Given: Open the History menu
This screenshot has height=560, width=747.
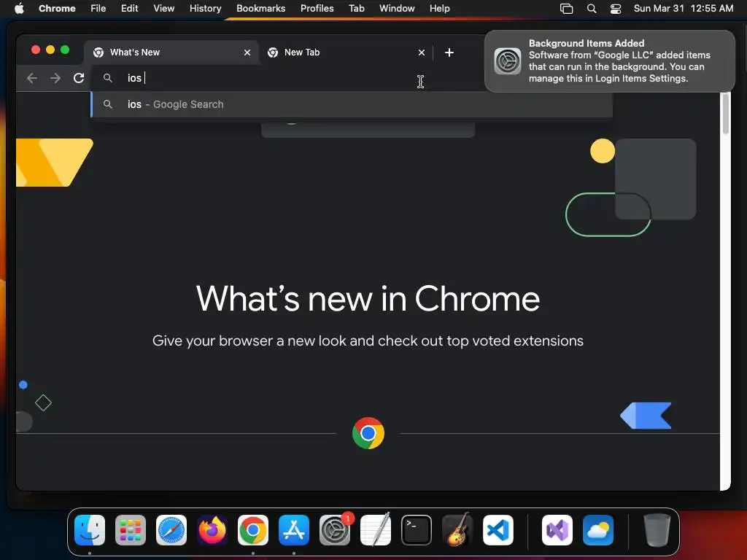Looking at the screenshot, I should coord(205,9).
